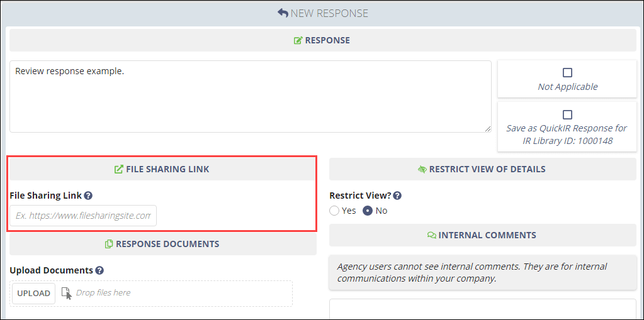
Task: Click the documents icon beside RESPONSE DOCUMENTS
Action: pos(109,244)
